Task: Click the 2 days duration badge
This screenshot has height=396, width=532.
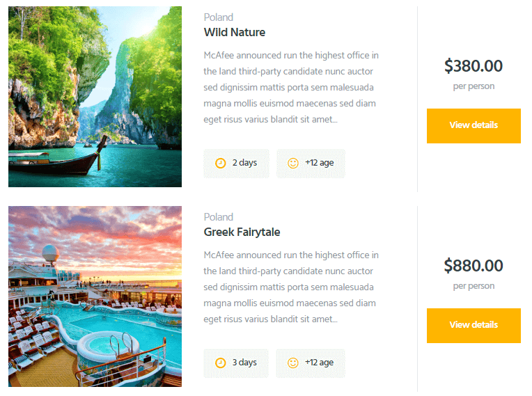Action: coord(237,164)
